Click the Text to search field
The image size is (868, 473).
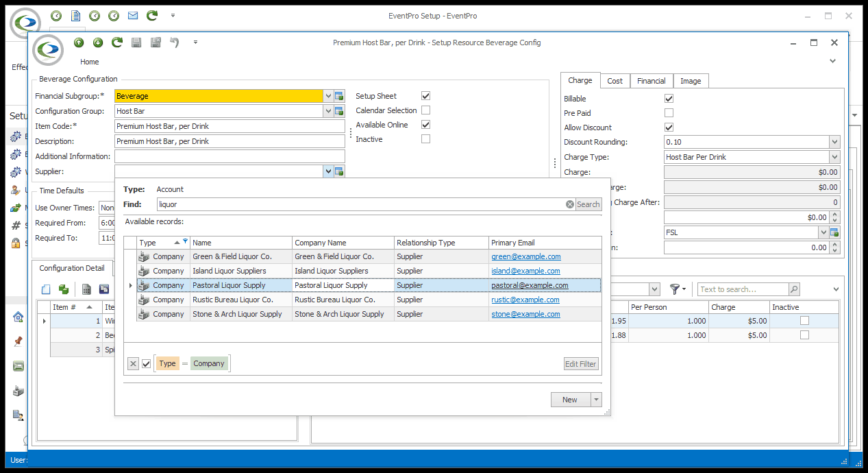coord(743,289)
